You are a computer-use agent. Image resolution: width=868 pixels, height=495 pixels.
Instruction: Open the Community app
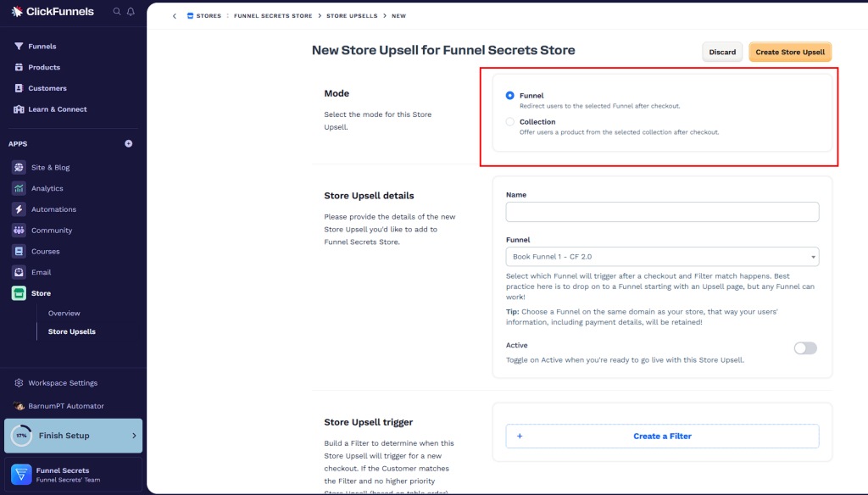(x=52, y=231)
